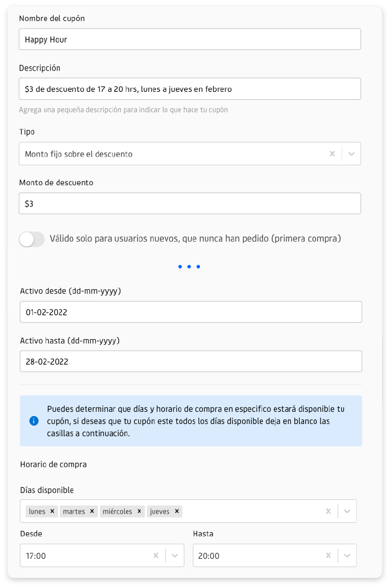Clear the Desde time 17:00
The height and width of the screenshot is (588, 391).
pos(156,556)
